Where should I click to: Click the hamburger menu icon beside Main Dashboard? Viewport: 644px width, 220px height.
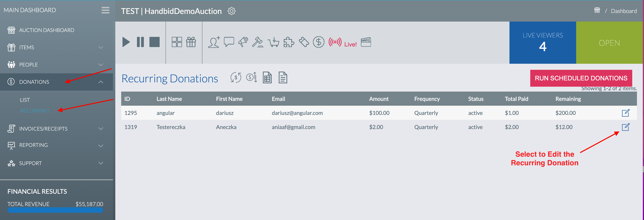(105, 10)
